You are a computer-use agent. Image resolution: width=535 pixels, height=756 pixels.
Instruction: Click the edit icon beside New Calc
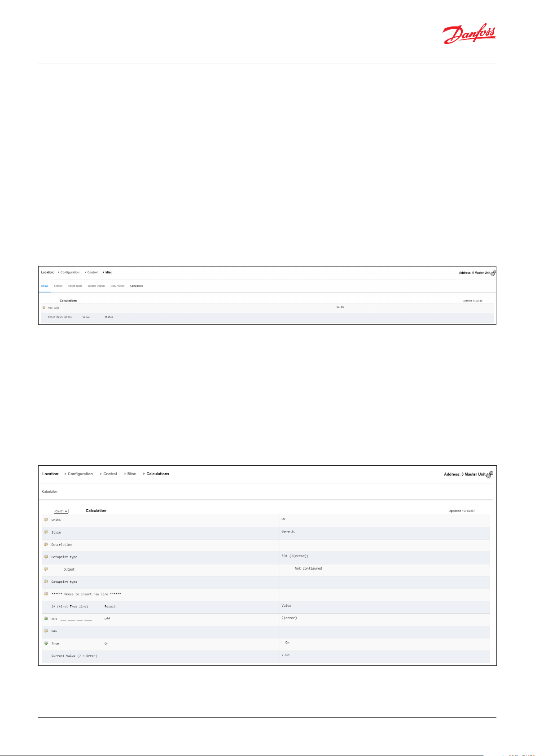pos(44,307)
